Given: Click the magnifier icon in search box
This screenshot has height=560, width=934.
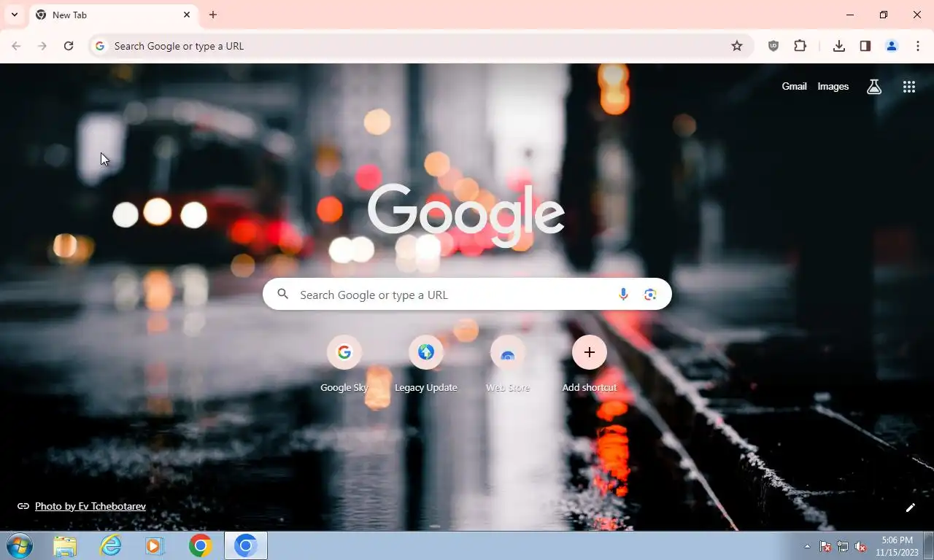Looking at the screenshot, I should (283, 295).
